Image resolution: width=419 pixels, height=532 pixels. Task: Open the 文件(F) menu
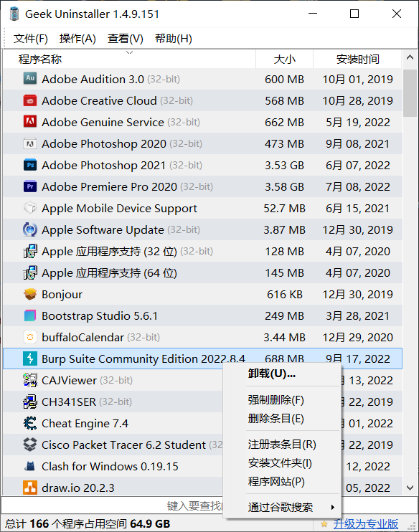[31, 38]
